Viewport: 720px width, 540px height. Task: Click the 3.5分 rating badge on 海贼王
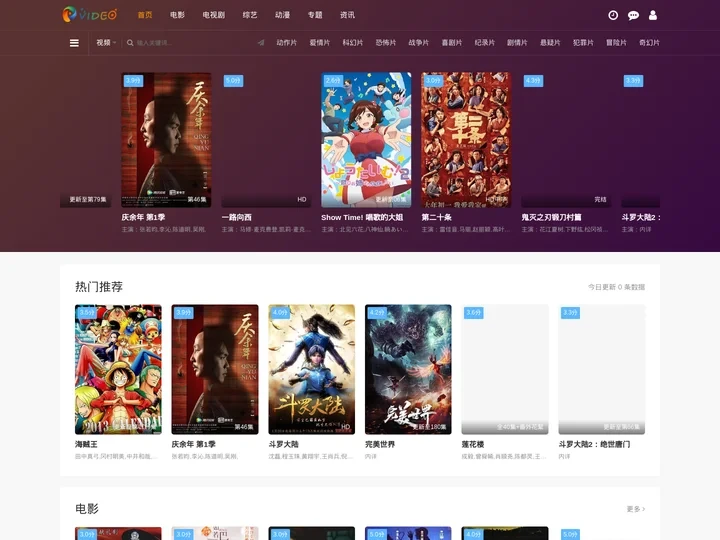(x=87, y=313)
